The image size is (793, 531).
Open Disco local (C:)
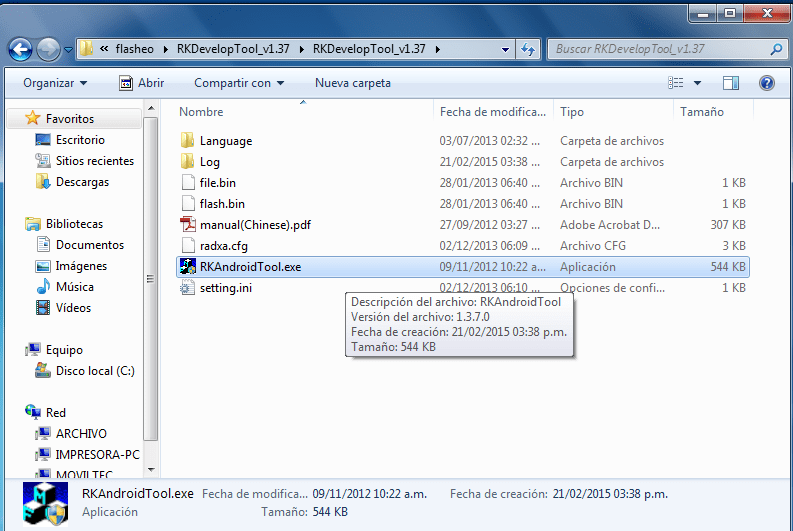tap(85, 371)
